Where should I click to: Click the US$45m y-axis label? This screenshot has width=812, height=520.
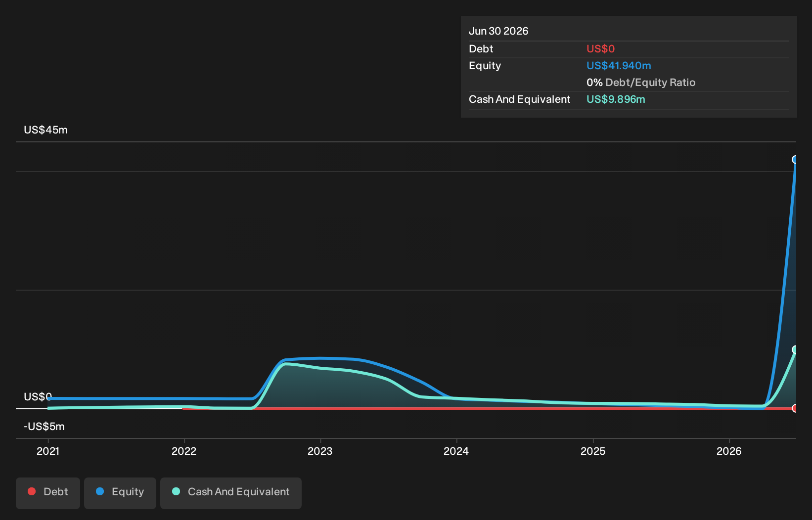(x=45, y=130)
